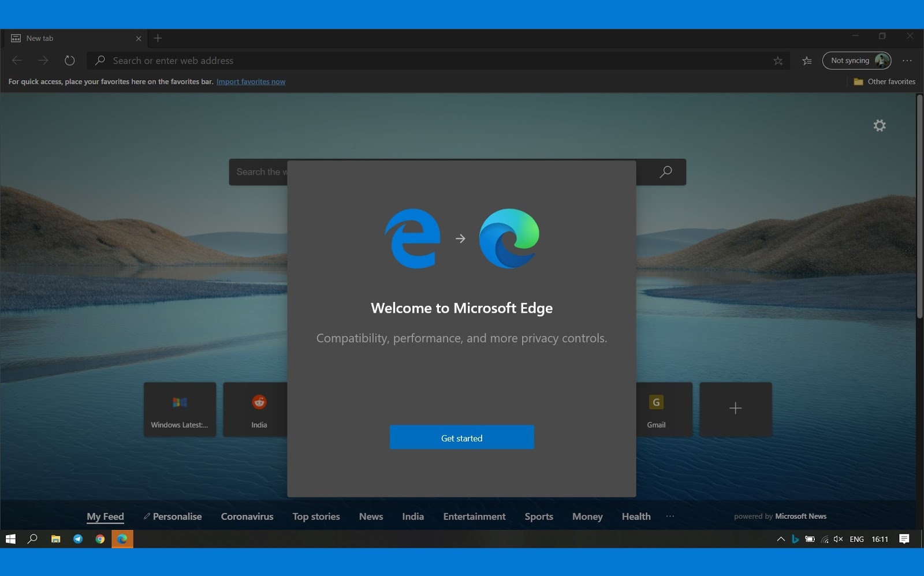Click Personalise in the feed bar
The image size is (924, 576).
pos(173,517)
